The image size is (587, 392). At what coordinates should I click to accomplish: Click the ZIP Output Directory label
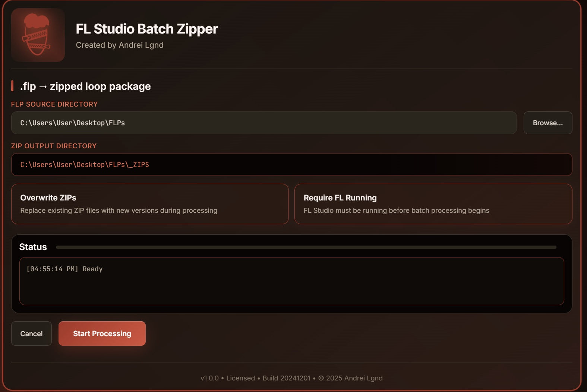pos(54,146)
